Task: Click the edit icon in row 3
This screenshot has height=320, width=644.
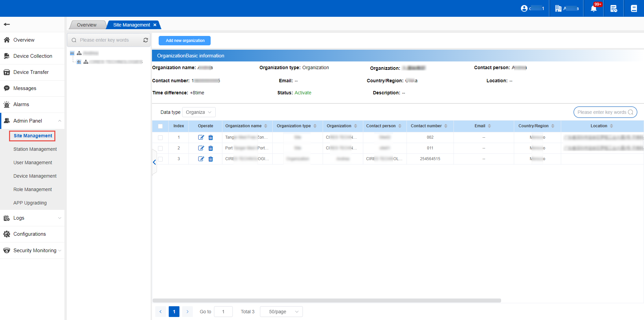Action: (201, 159)
